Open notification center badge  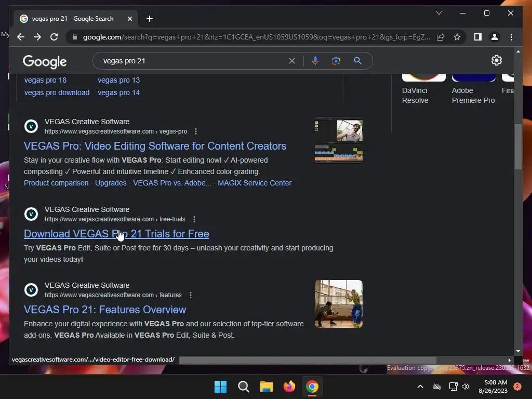pyautogui.click(x=517, y=387)
